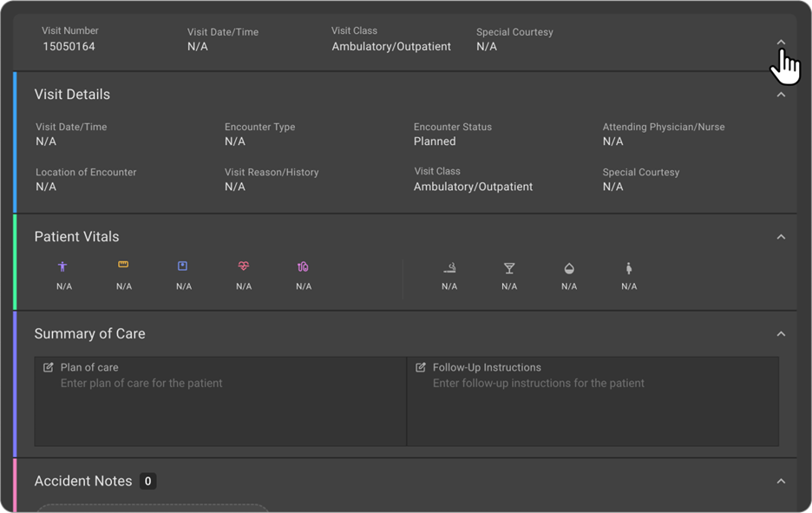Collapse the Patient Vitals section
The image size is (812, 513).
[x=782, y=236]
